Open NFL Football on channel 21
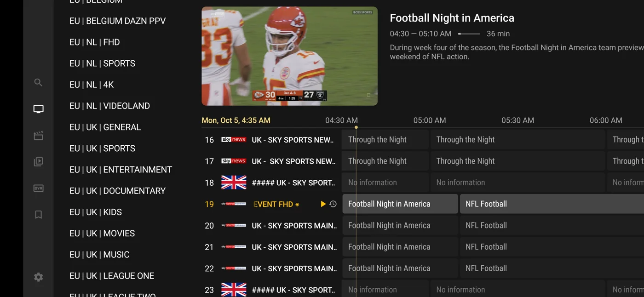This screenshot has height=297, width=644. [552, 247]
